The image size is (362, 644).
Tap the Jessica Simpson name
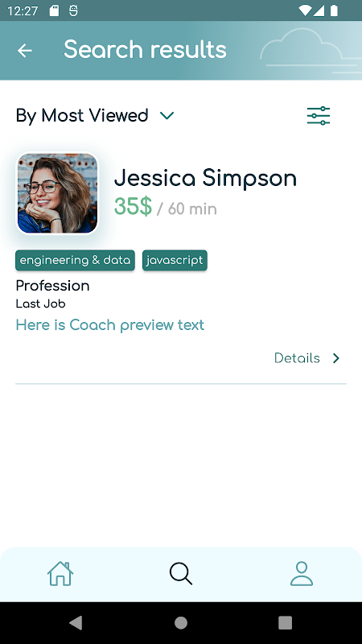point(205,178)
